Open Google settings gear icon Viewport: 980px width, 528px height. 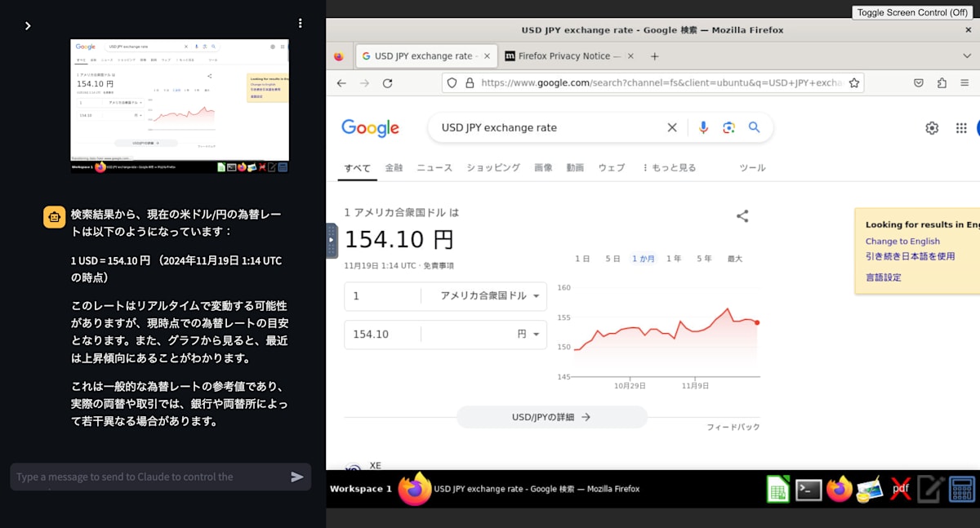tap(932, 128)
